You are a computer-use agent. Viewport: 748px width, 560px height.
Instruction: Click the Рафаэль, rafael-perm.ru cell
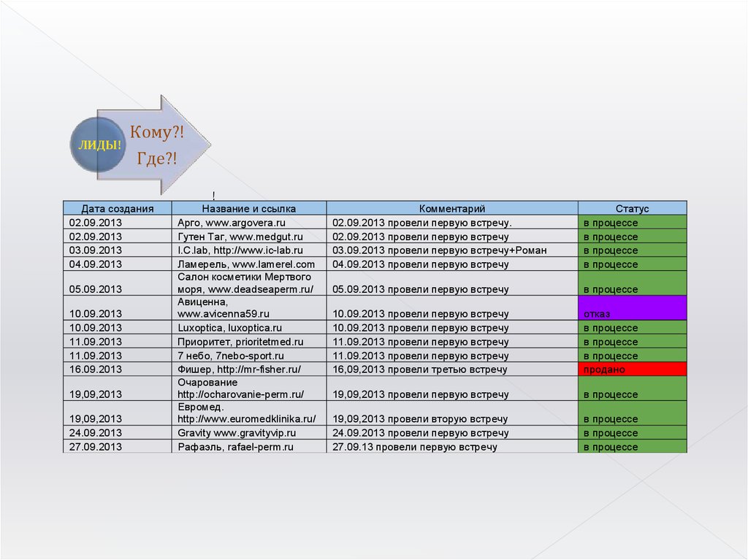pos(249,447)
